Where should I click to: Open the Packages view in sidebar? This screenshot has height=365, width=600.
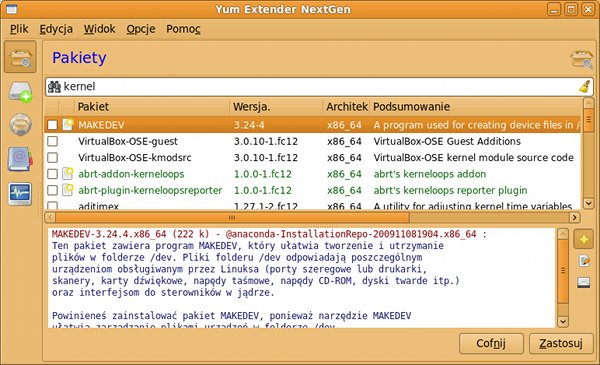[x=20, y=57]
